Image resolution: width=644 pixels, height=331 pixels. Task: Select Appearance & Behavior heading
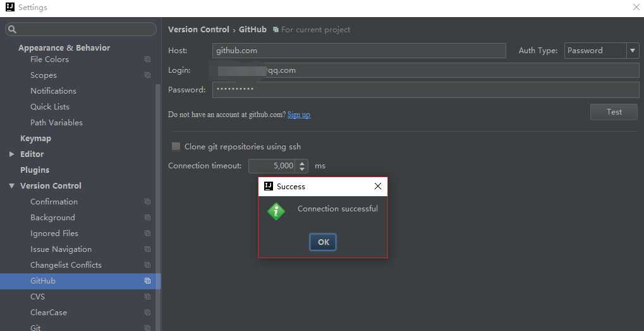(x=64, y=47)
